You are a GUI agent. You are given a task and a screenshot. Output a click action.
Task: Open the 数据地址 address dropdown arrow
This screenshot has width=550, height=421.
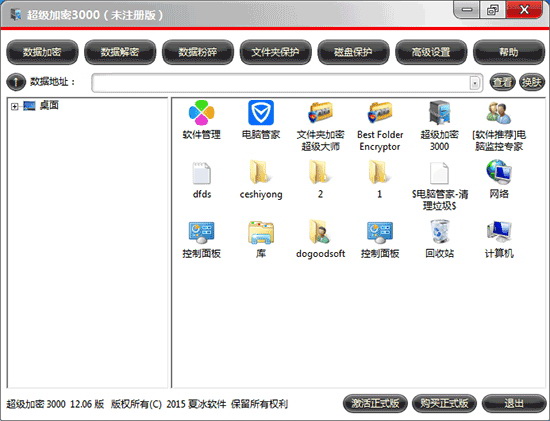475,83
